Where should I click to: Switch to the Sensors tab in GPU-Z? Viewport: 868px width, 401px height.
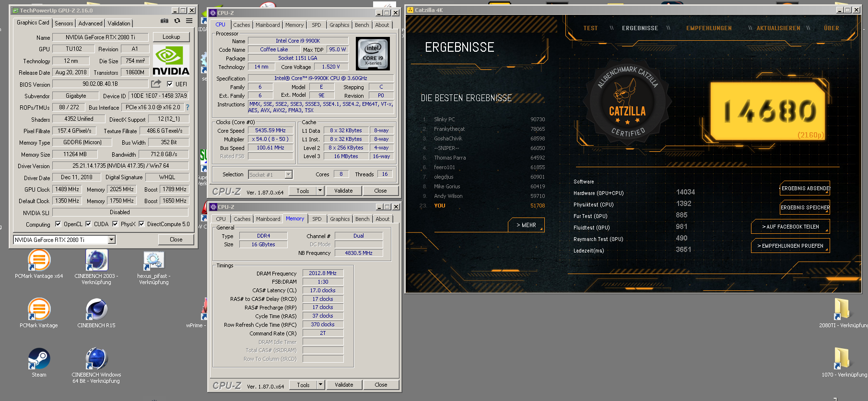[x=64, y=23]
